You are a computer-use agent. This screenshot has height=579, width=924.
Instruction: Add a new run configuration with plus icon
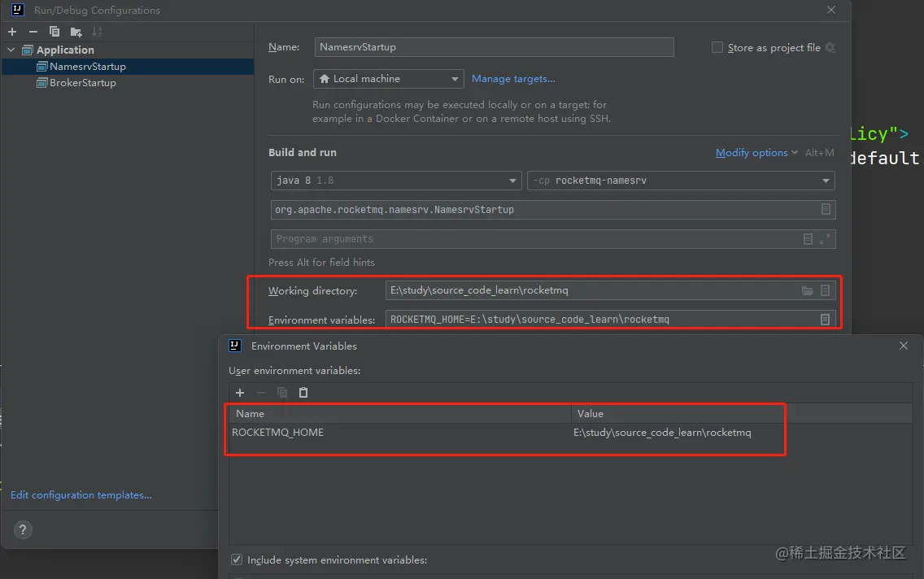12,32
